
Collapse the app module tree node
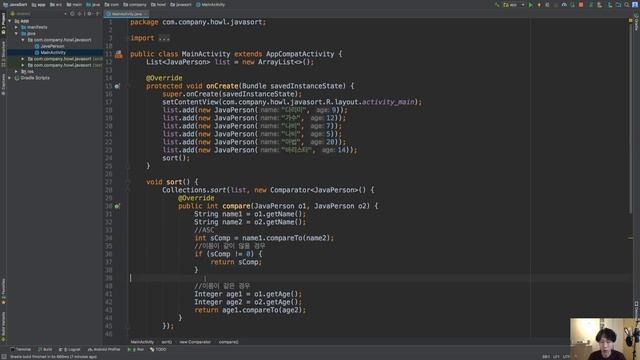(10, 21)
